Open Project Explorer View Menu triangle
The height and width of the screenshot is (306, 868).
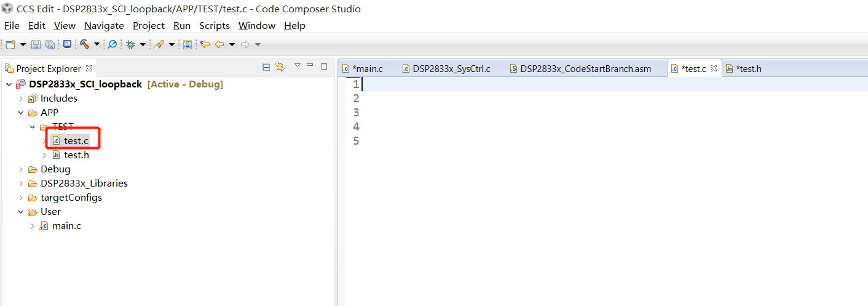298,66
